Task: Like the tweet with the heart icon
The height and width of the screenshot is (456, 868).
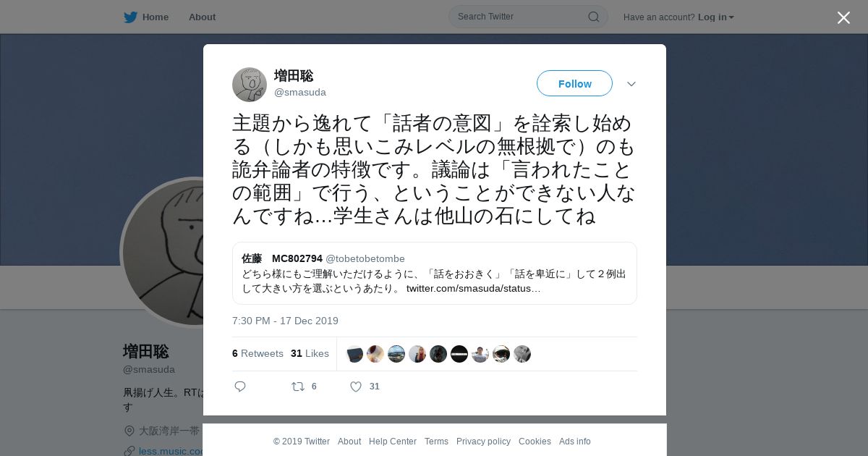Action: tap(356, 387)
